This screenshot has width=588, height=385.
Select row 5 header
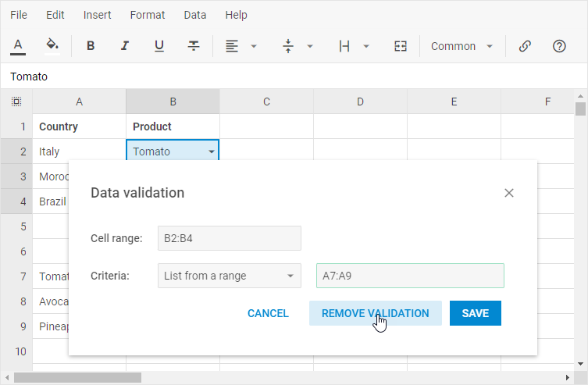coord(16,226)
